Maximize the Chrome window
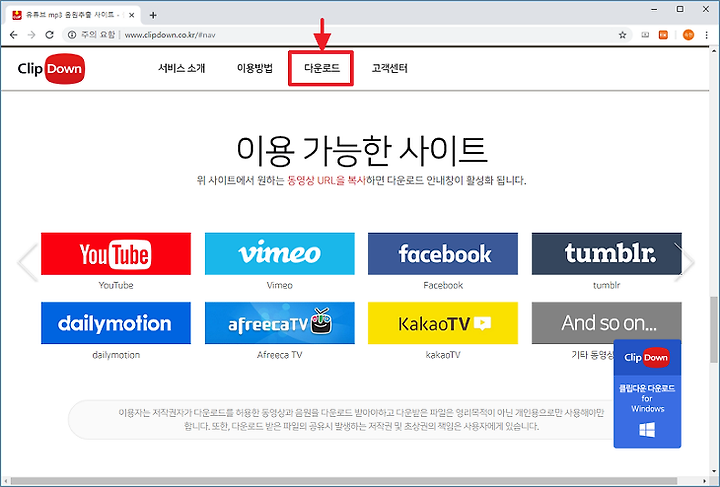 [x=680, y=9]
